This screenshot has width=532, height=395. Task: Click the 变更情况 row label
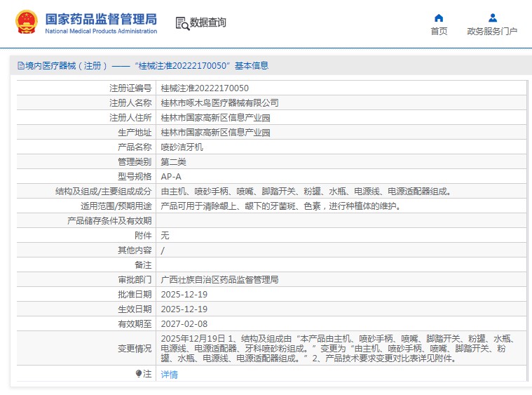pos(135,349)
